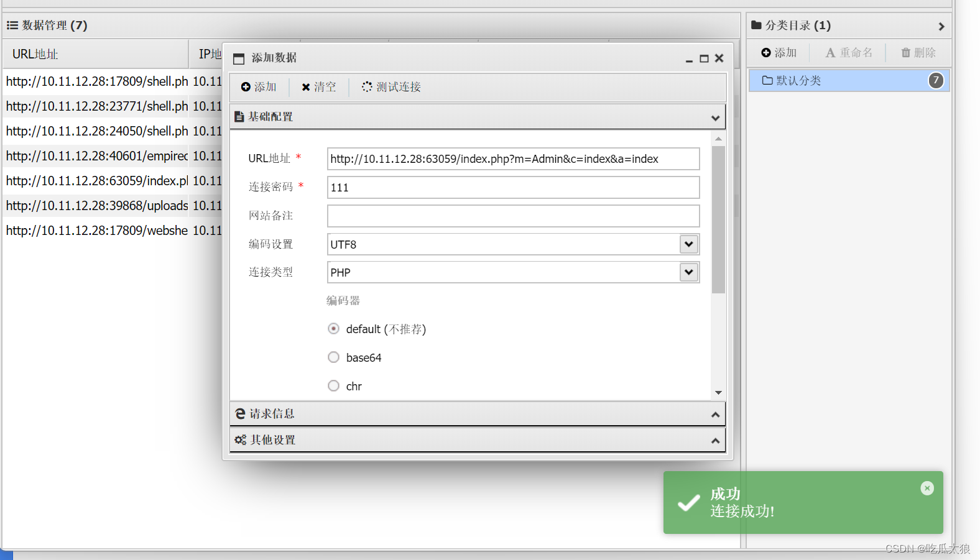Click the dialog scrollbar up arrow
The height and width of the screenshot is (560, 980).
718,139
